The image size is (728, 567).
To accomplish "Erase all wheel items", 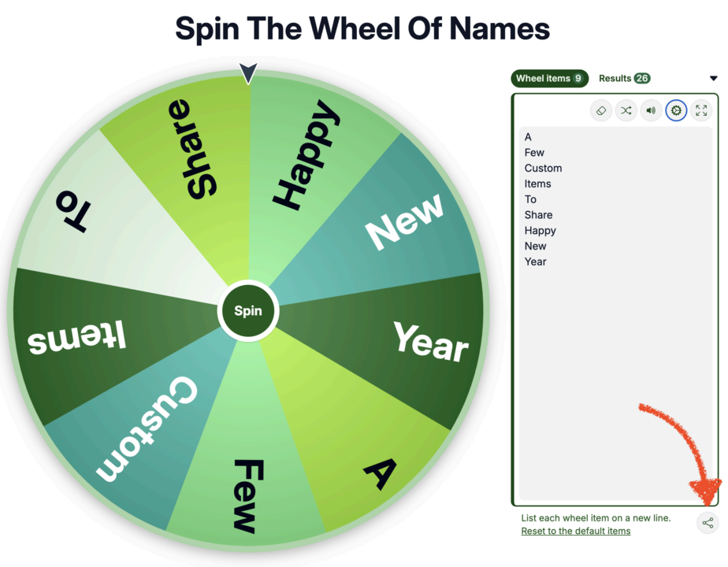I will point(601,110).
